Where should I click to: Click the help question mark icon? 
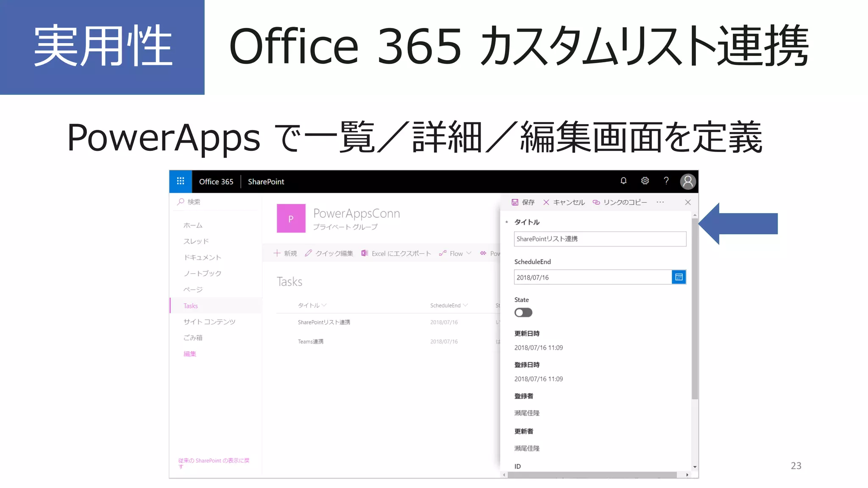pyautogui.click(x=666, y=181)
